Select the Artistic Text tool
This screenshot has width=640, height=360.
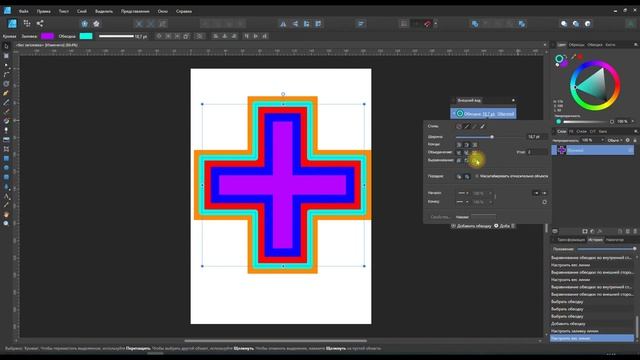[x=6, y=196]
